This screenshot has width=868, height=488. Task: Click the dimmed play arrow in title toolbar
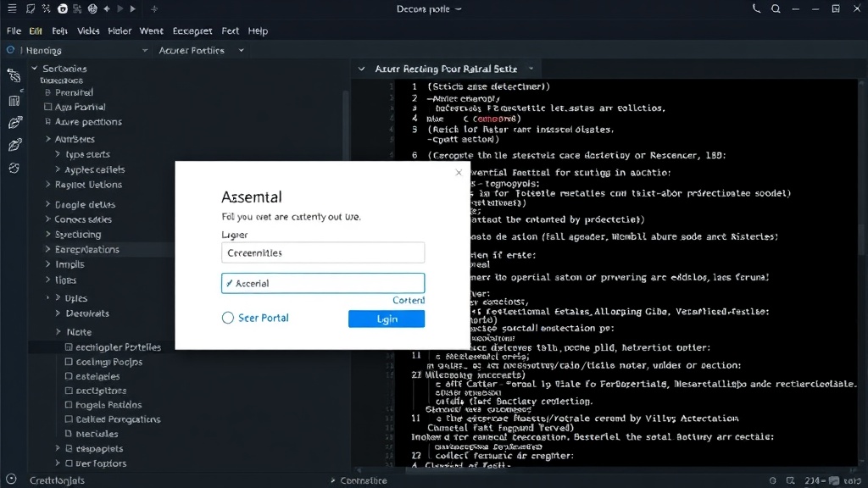pos(120,8)
